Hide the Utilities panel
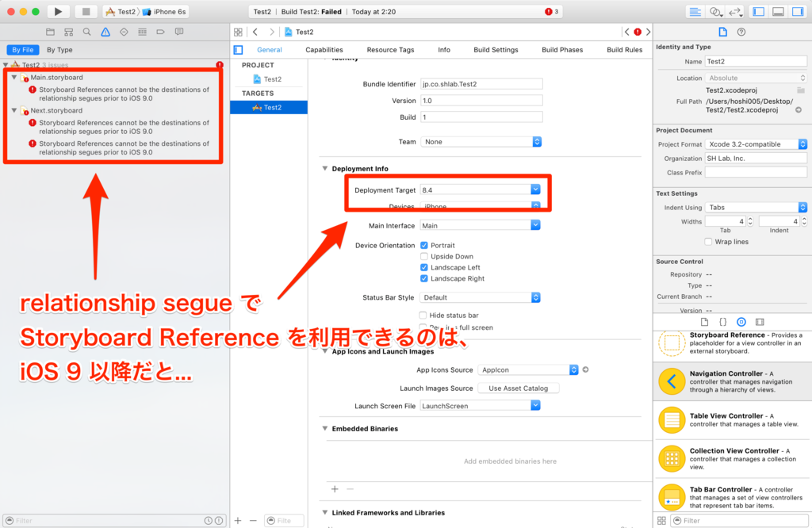This screenshot has height=528, width=812. pyautogui.click(x=798, y=11)
